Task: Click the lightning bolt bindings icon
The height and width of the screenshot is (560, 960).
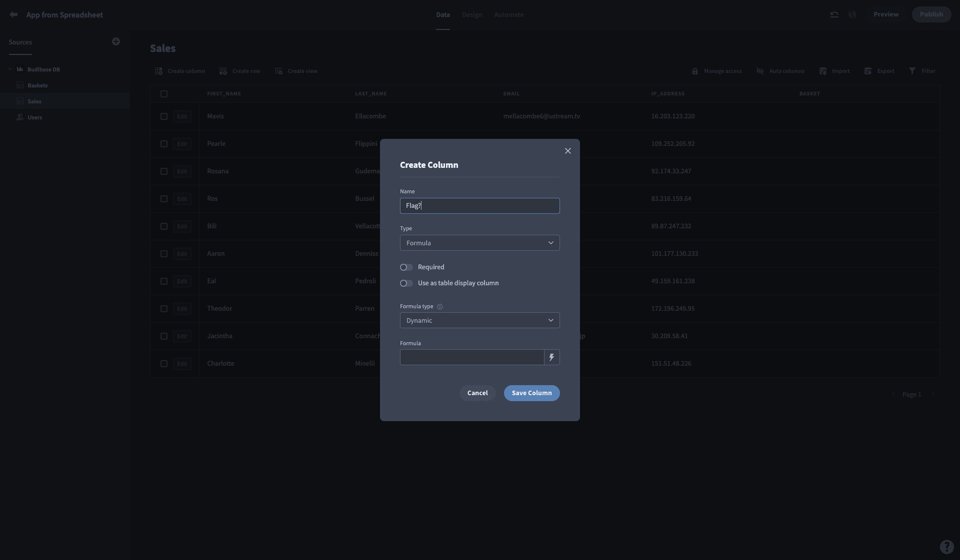Action: click(x=551, y=357)
